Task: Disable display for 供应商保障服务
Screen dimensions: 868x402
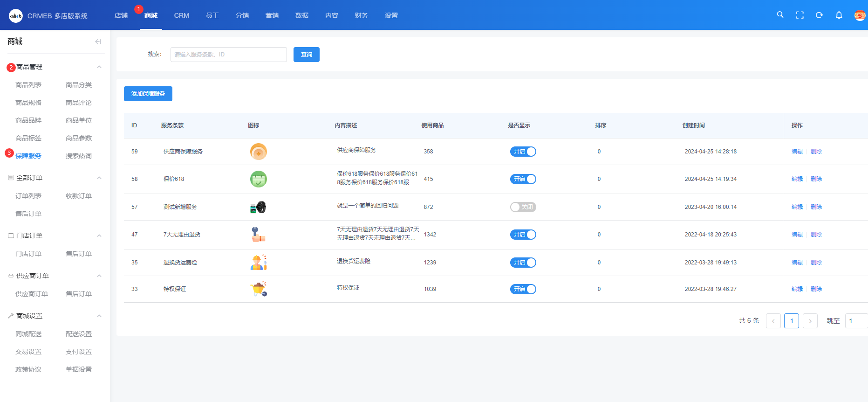Action: pos(523,152)
